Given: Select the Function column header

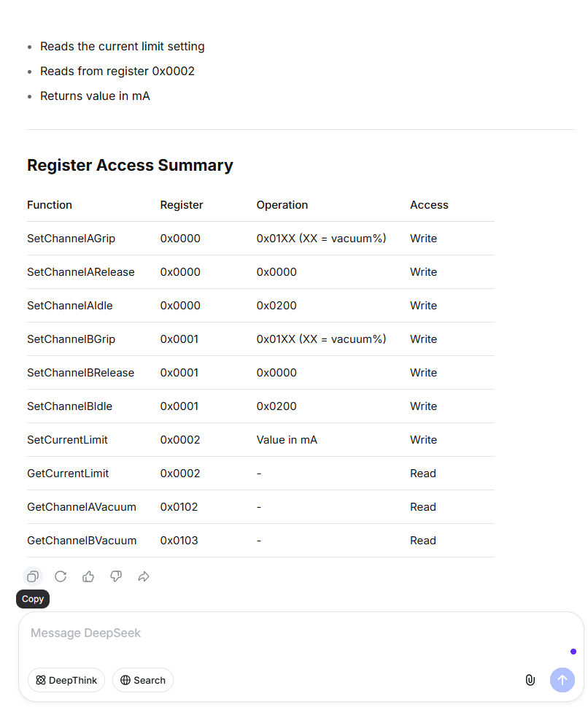Looking at the screenshot, I should click(50, 205).
